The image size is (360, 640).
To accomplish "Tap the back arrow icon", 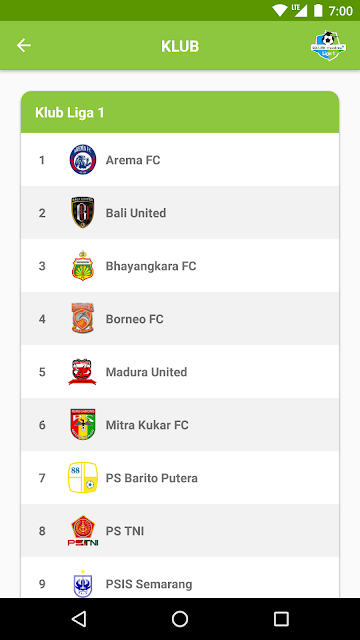I will pos(24,46).
